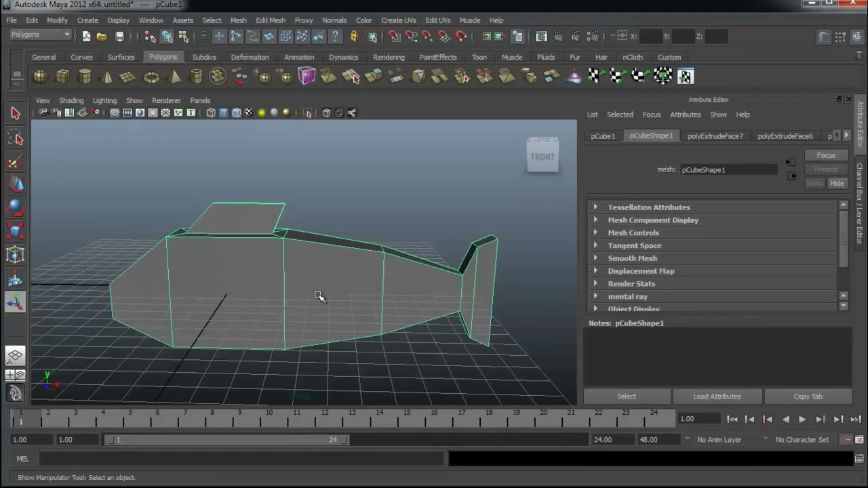Screen dimensions: 868x488
Task: Click the purple cube shelf icon
Action: [x=307, y=76]
